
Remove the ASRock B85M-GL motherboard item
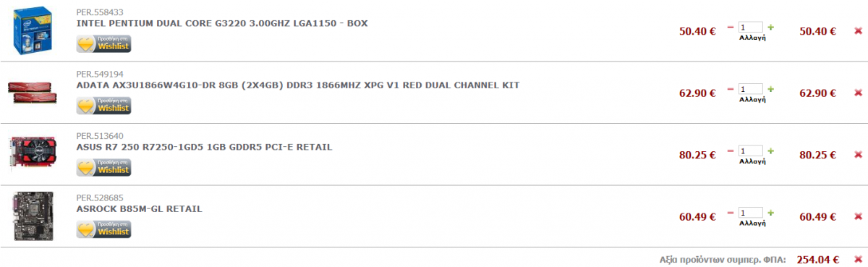click(x=859, y=216)
